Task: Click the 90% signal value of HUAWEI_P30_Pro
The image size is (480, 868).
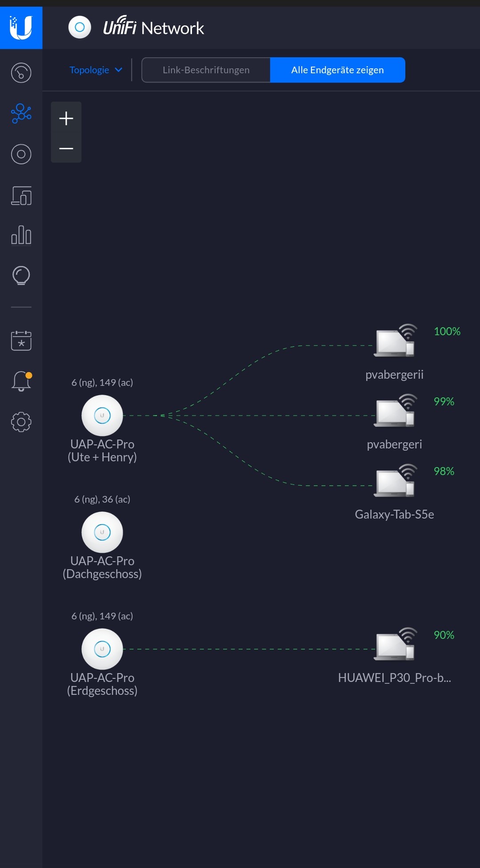Action: pyautogui.click(x=444, y=635)
